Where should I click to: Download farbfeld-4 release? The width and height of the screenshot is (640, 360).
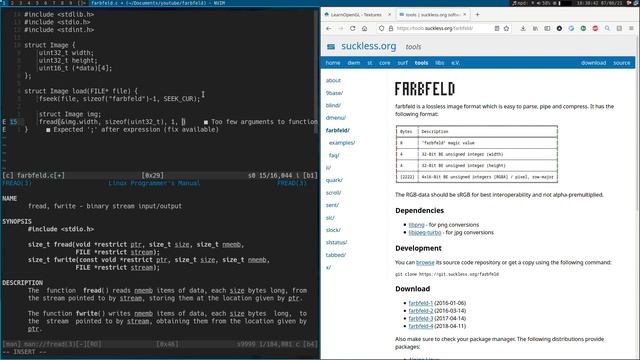420,326
